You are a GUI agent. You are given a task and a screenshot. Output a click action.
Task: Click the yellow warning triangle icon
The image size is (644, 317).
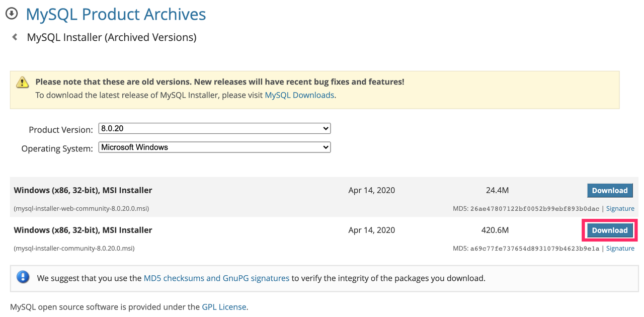[x=22, y=82]
